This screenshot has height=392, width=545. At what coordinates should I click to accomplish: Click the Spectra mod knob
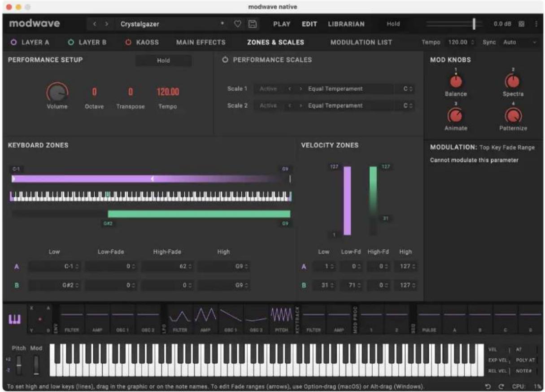pyautogui.click(x=513, y=81)
